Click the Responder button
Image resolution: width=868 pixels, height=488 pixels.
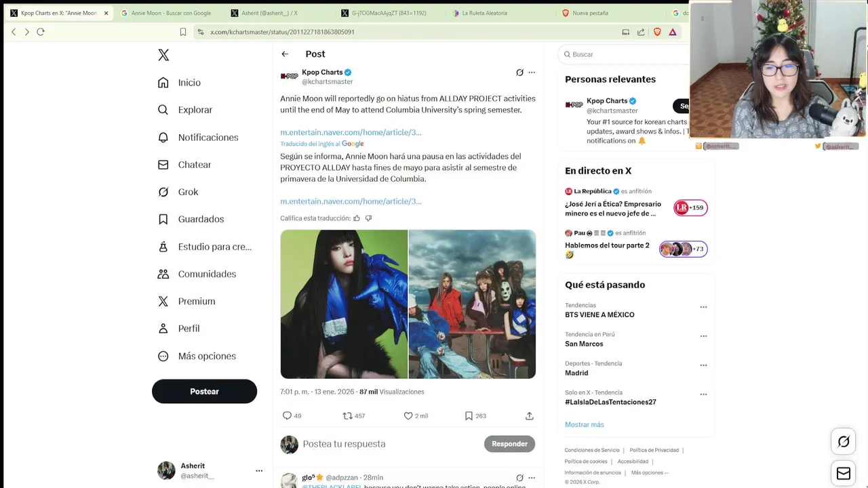coord(509,444)
